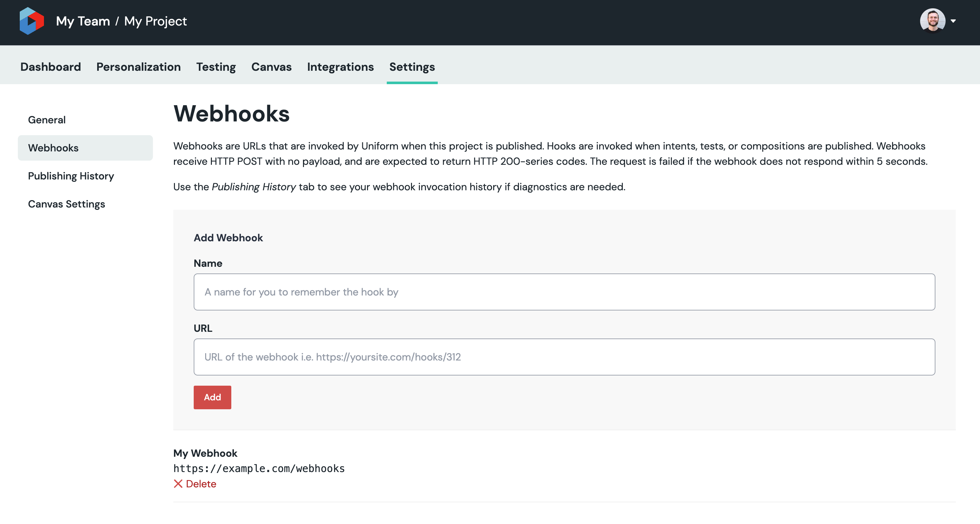Click the Settings tab
980x524 pixels.
pos(412,67)
